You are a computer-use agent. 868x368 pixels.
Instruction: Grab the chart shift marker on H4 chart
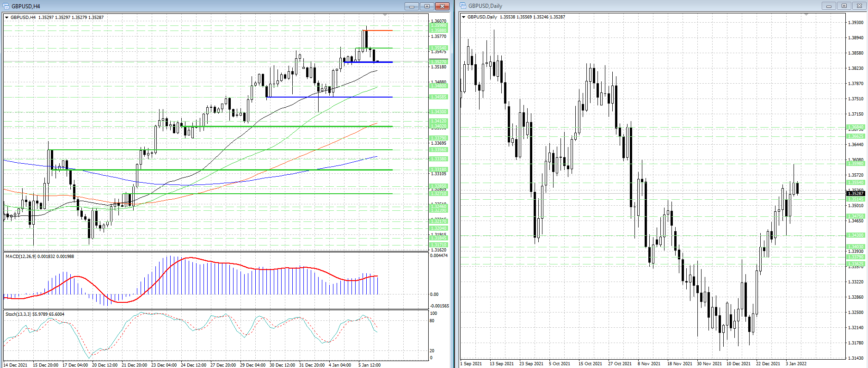point(385,15)
